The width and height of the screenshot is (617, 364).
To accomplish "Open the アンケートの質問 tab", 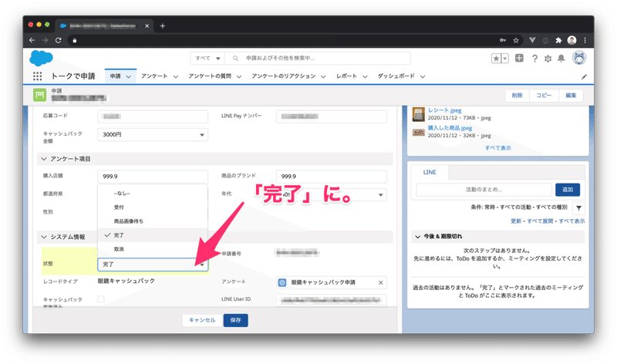I will pos(210,76).
